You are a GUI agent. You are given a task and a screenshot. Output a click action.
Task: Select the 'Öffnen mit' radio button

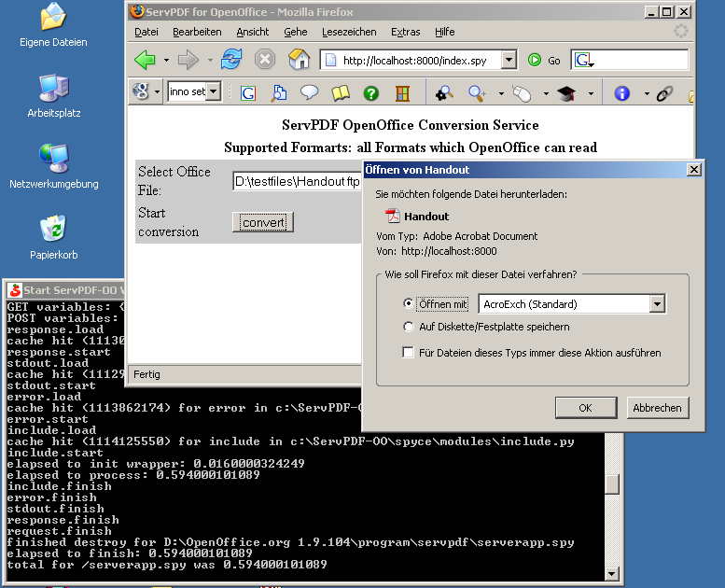408,303
